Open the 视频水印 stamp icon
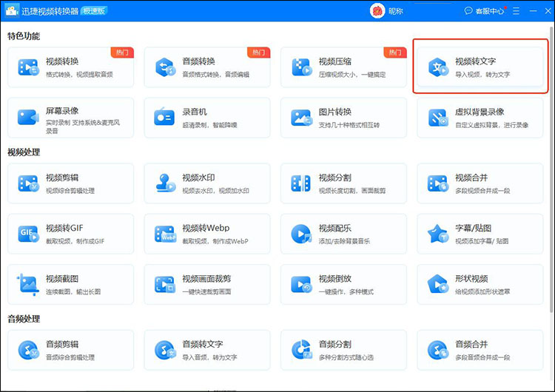This screenshot has height=392, width=555. (165, 183)
